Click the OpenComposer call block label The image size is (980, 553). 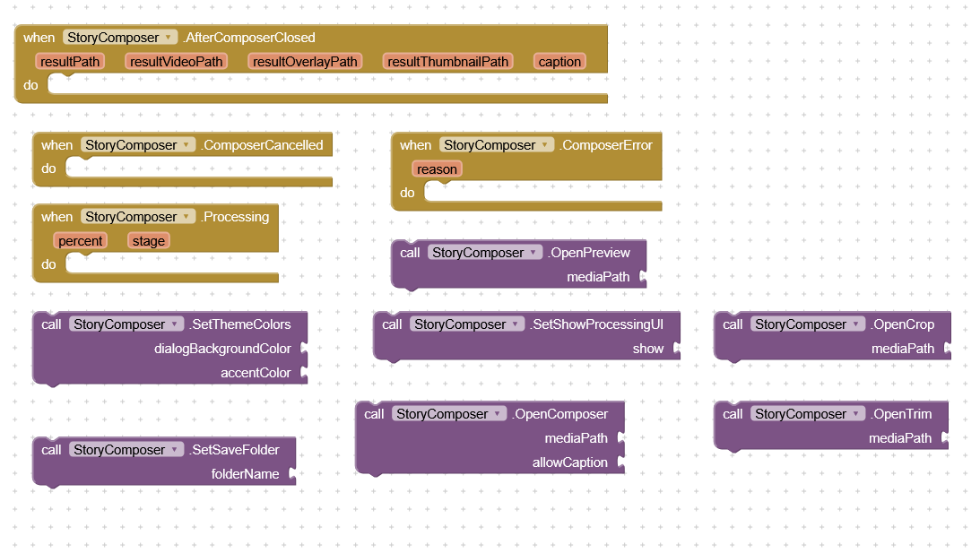pos(560,414)
